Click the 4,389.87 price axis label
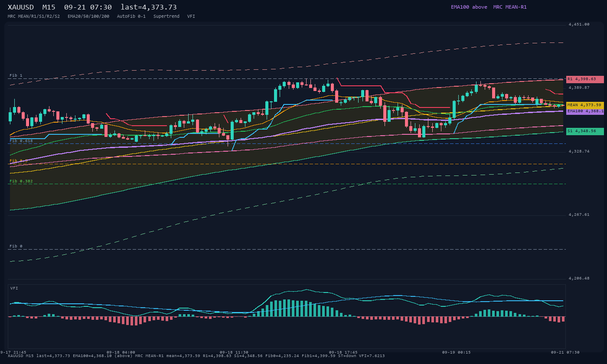Screen dimensions: 607x364 (579, 88)
